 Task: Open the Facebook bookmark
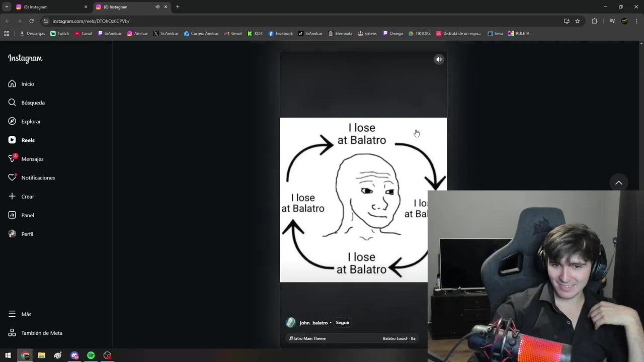click(280, 34)
